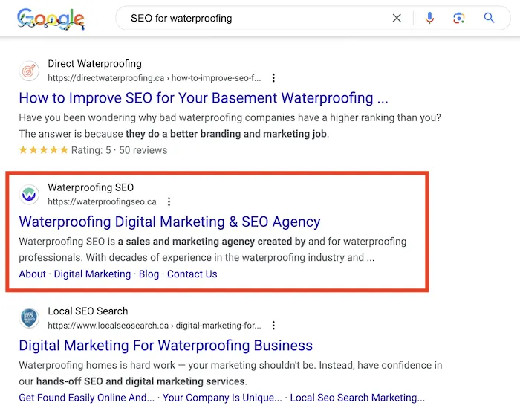The height and width of the screenshot is (420, 520).
Task: Clear the search query with X icon
Action: (x=397, y=18)
